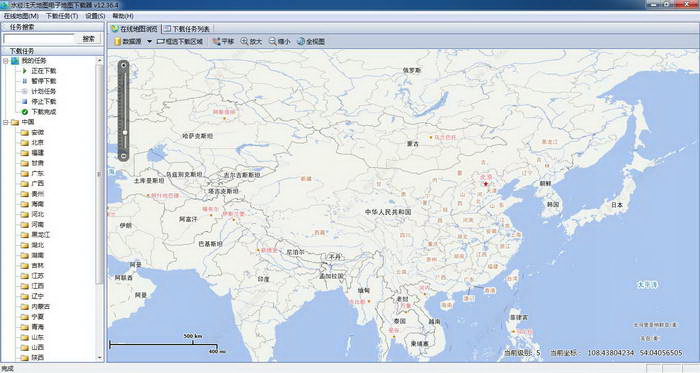Click the 蒙古 label on the map

point(413,144)
